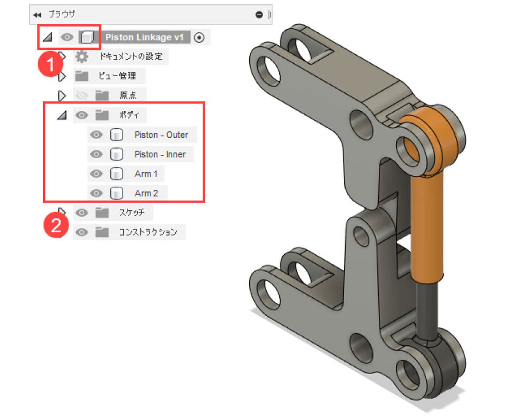
Task: Collapse the browser panel with double-arrow icon
Action: pos(37,15)
